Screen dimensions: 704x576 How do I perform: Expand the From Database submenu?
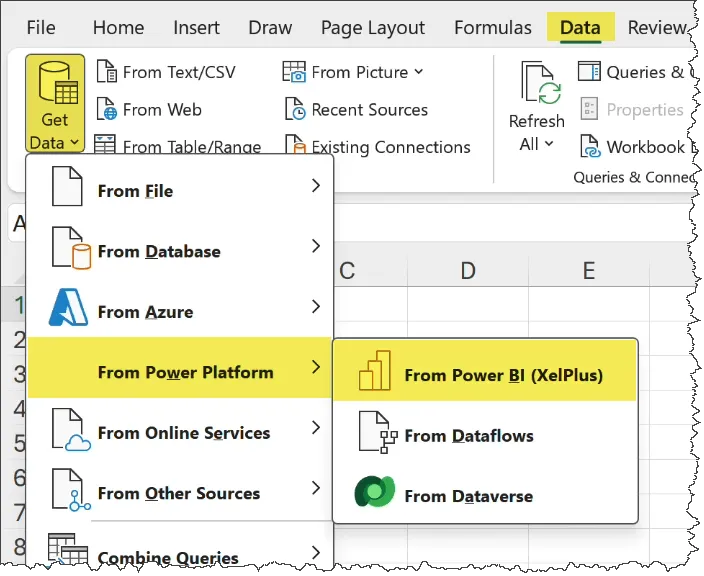click(180, 251)
